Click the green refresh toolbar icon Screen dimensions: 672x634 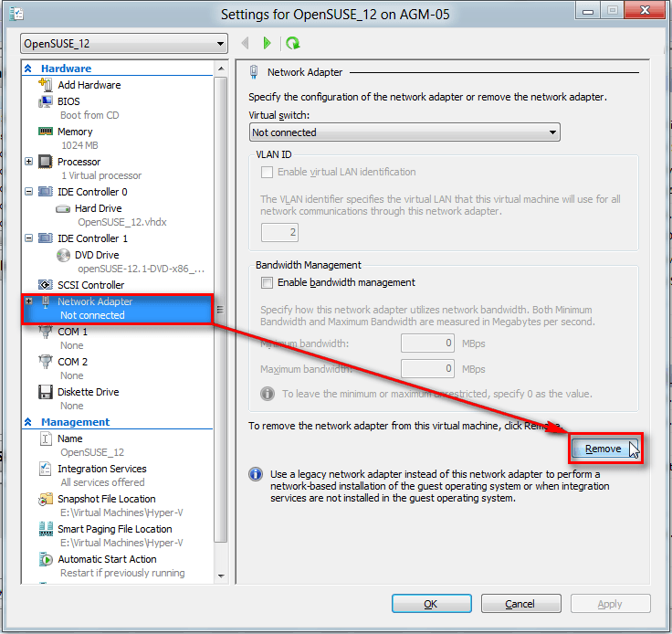pyautogui.click(x=292, y=43)
